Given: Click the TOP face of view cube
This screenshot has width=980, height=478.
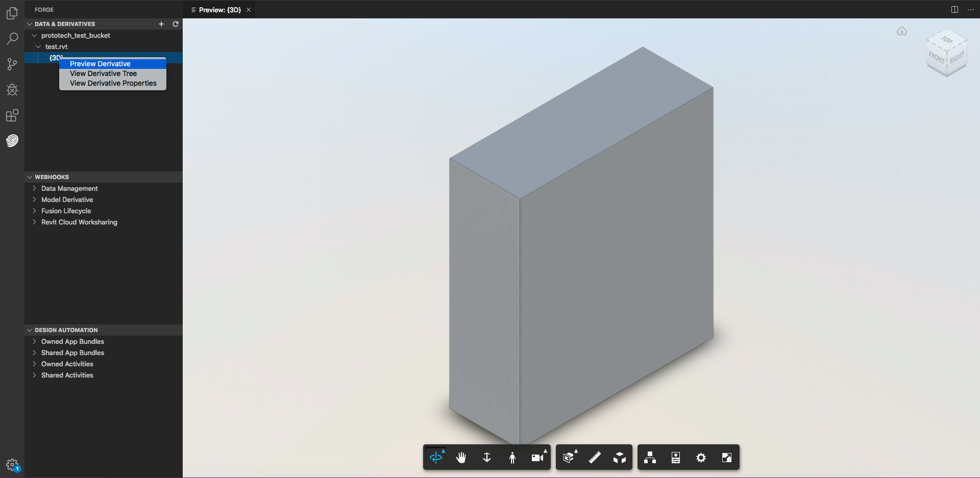Looking at the screenshot, I should (947, 39).
